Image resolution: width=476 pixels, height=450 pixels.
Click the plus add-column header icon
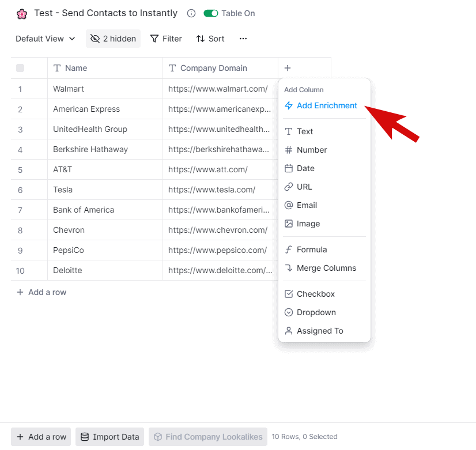pyautogui.click(x=288, y=68)
